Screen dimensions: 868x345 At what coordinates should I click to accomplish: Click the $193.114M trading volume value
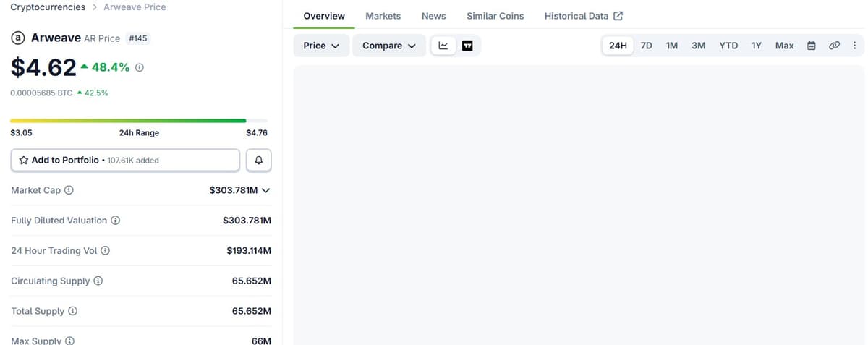click(x=249, y=251)
